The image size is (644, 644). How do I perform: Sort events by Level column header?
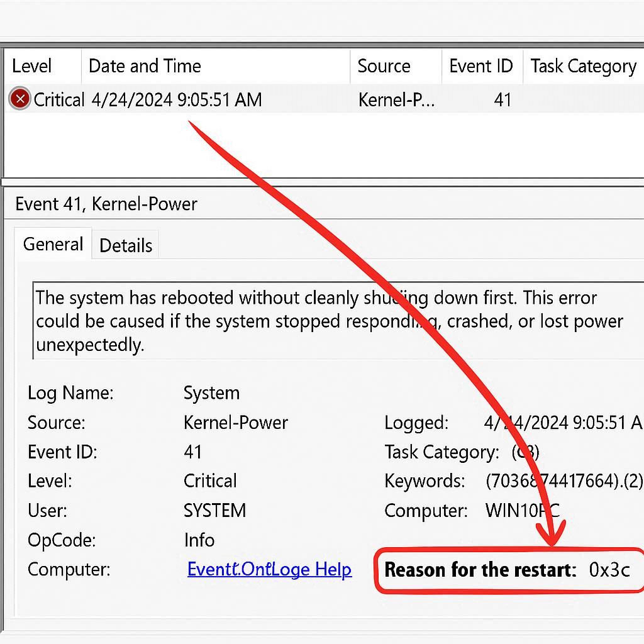[x=32, y=66]
